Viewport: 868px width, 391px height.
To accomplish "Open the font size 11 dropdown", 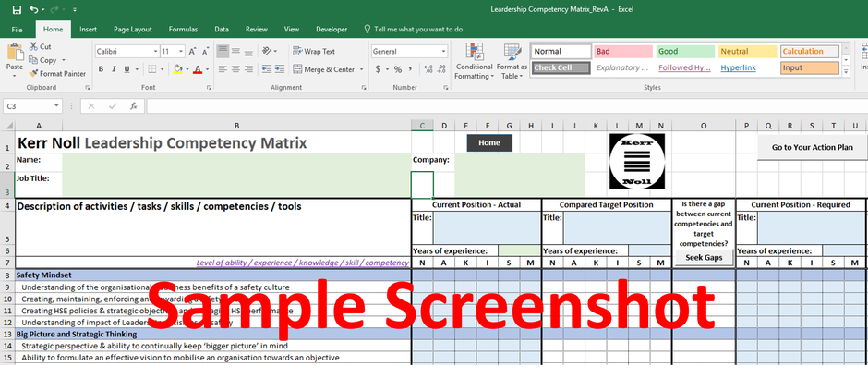I will coord(181,52).
